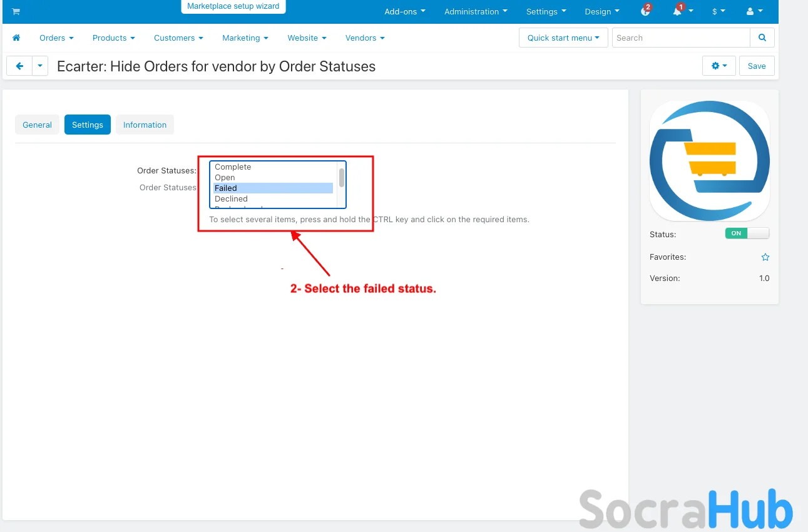808x532 pixels.
Task: Click the Search input field
Action: [x=681, y=38]
